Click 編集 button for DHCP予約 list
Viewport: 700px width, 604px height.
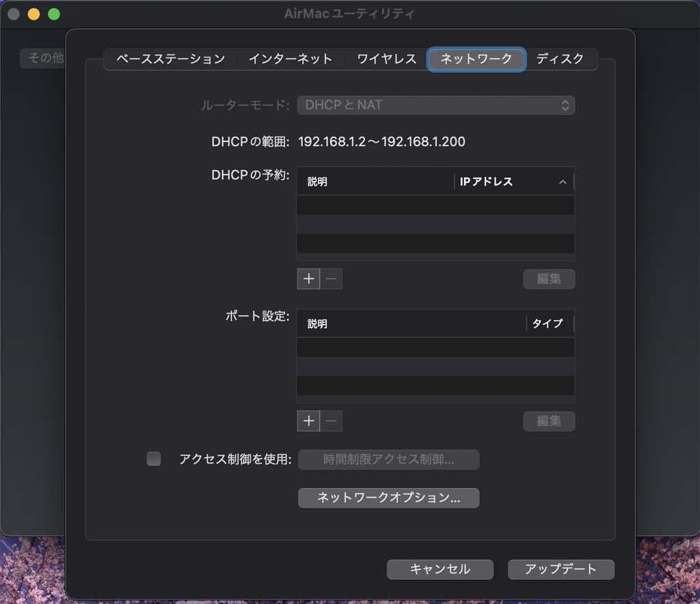pos(548,279)
